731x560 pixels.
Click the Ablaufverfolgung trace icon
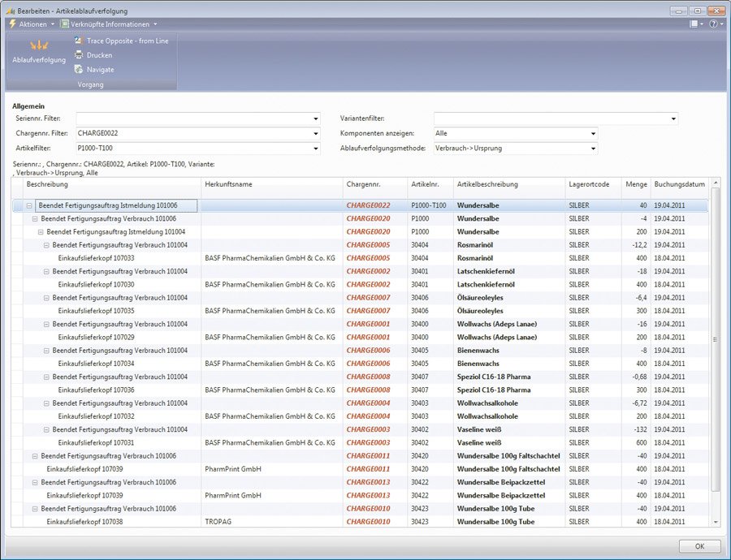(x=38, y=45)
